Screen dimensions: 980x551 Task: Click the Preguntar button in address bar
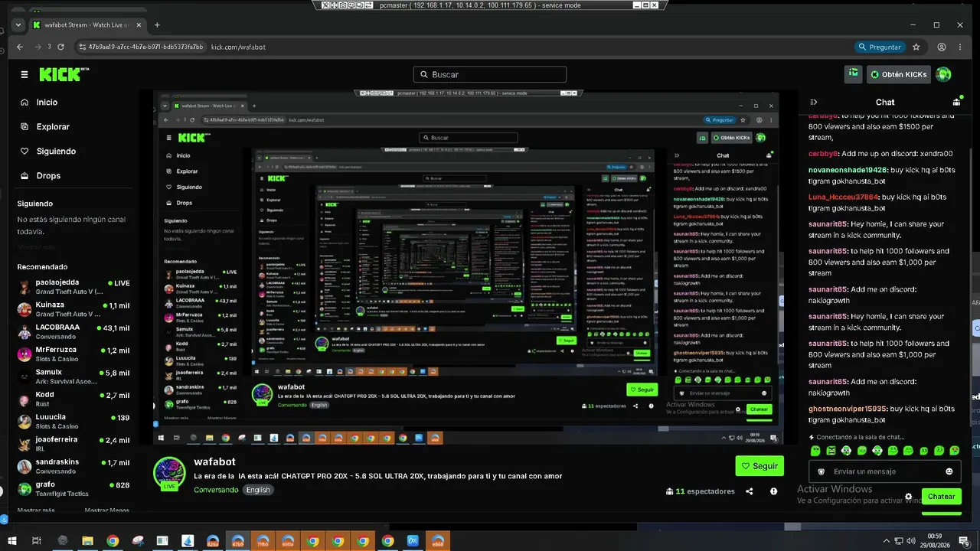(x=879, y=47)
